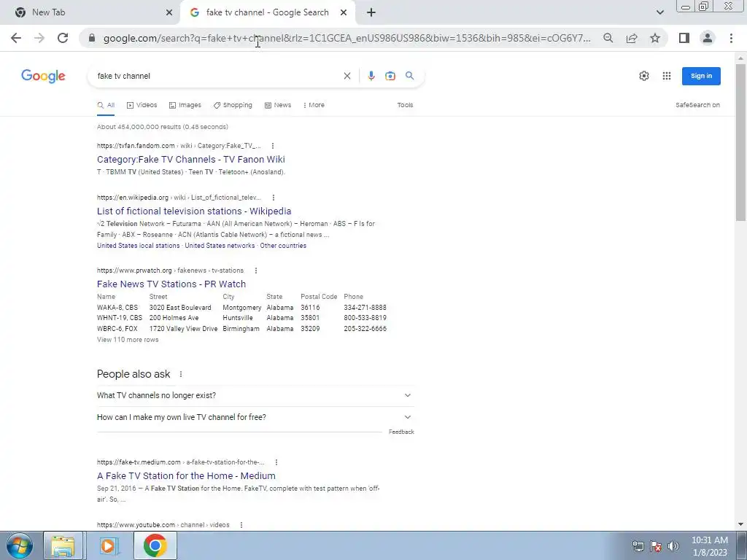Open Google apps grid
Image resolution: width=747 pixels, height=560 pixels.
[667, 76]
